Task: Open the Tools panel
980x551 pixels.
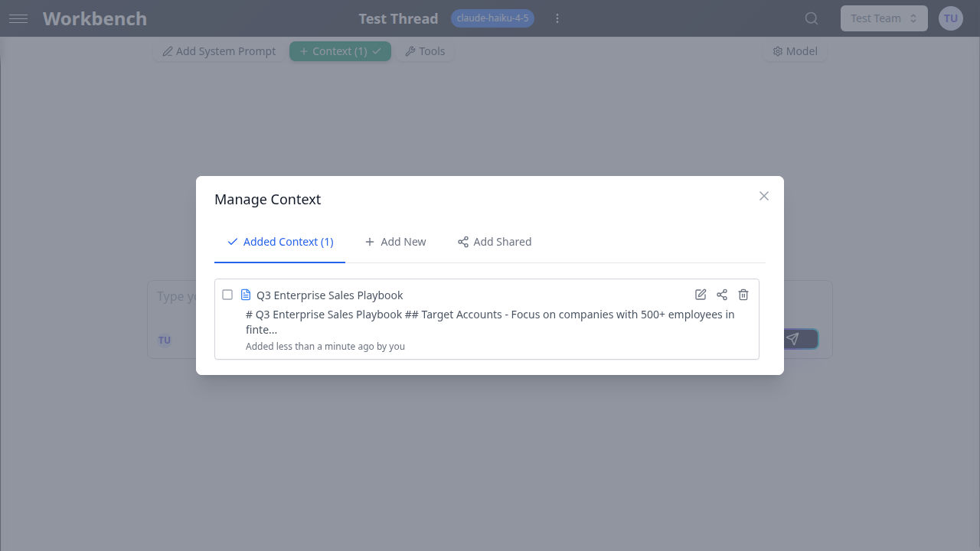Action: 425,51
